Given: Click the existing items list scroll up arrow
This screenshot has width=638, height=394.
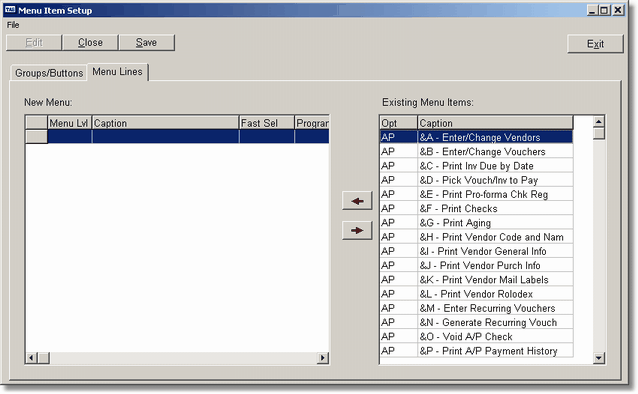Looking at the screenshot, I should [x=599, y=122].
